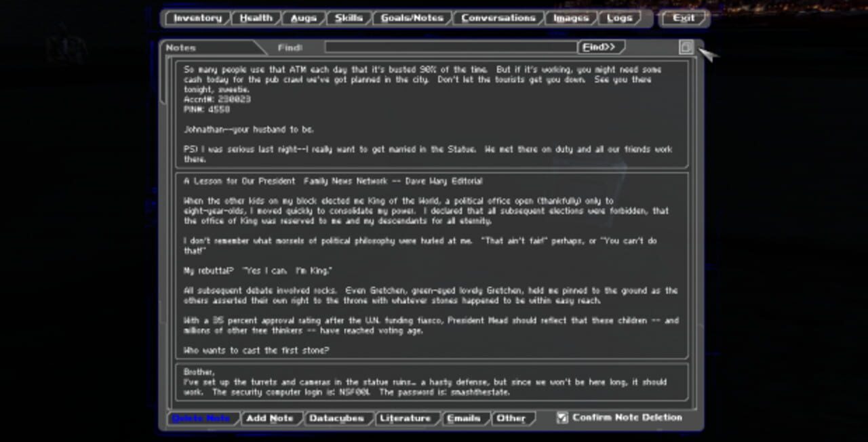Show Literature notes
Image resolution: width=868 pixels, height=442 pixels.
406,418
